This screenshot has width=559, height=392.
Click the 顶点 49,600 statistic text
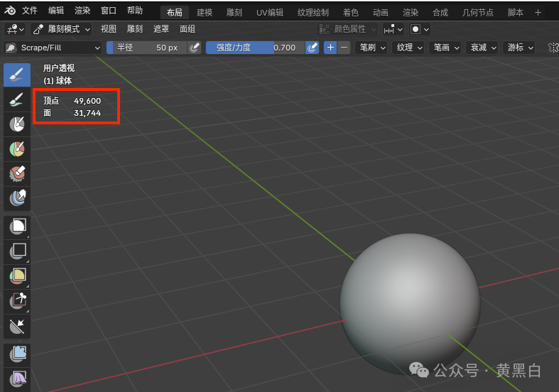(72, 101)
